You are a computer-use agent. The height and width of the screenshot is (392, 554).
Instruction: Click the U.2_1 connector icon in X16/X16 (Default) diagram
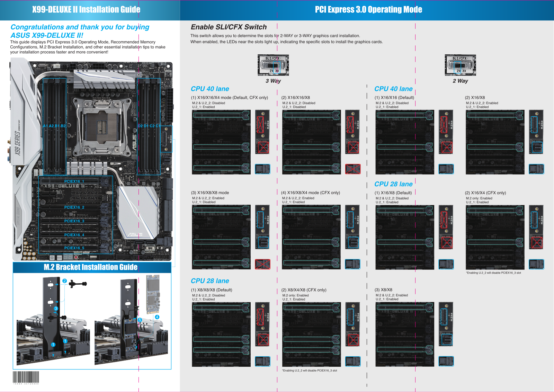(x=446, y=169)
